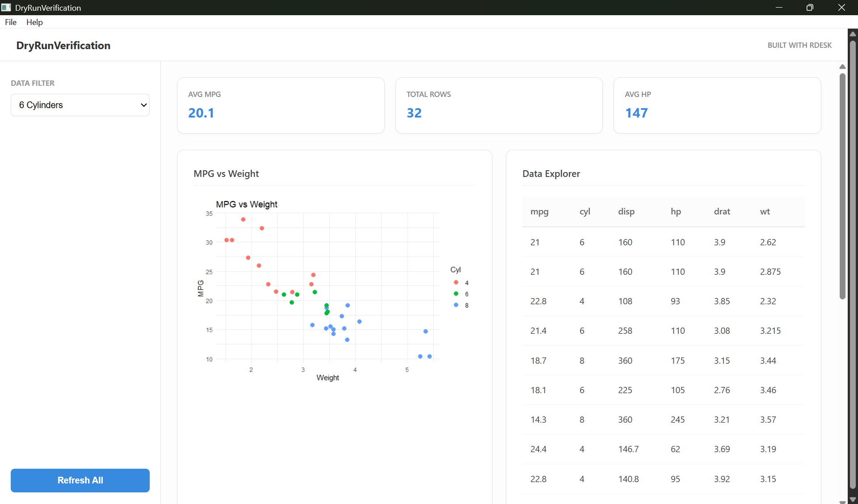Sort the table by the mpg column

(x=539, y=212)
